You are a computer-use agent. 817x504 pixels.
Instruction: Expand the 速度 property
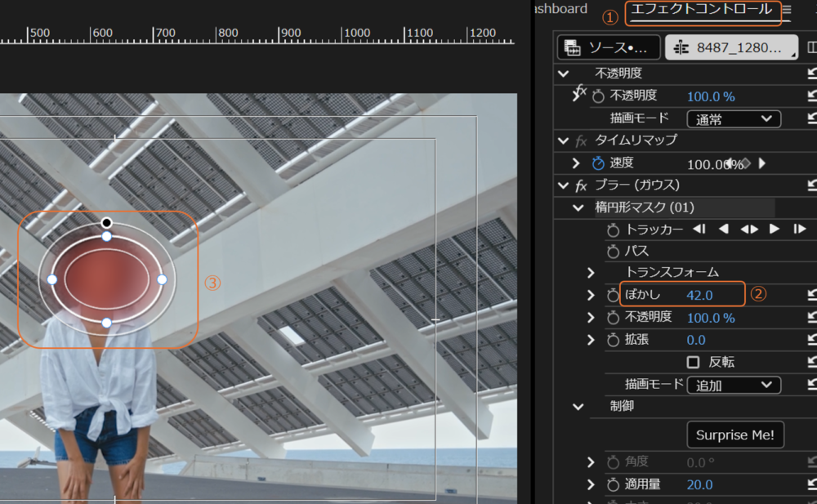tap(576, 163)
